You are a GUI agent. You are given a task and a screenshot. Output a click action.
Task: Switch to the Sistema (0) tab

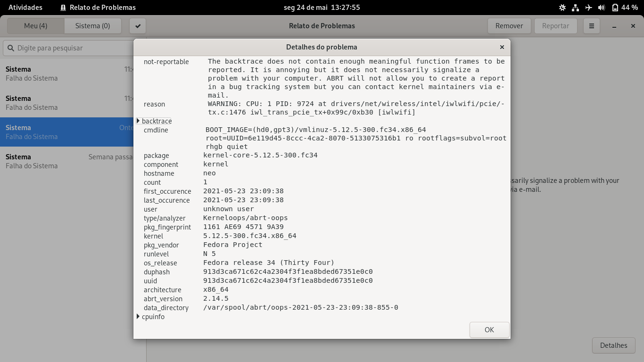93,26
